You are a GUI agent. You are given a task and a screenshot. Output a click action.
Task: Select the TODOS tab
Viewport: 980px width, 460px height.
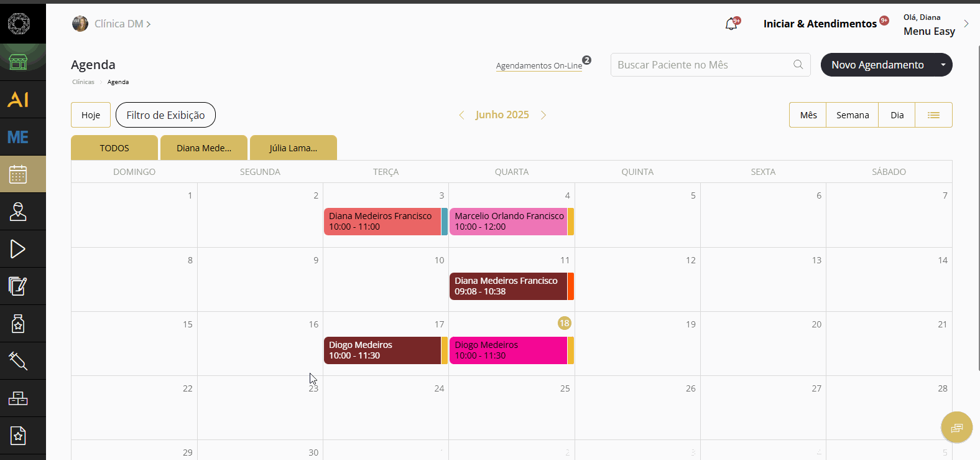pyautogui.click(x=114, y=148)
